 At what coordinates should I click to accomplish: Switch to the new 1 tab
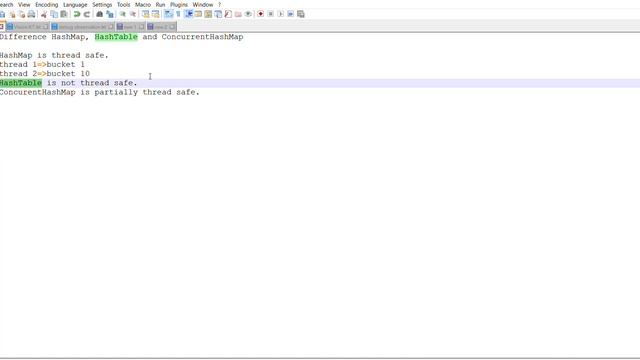(x=130, y=27)
